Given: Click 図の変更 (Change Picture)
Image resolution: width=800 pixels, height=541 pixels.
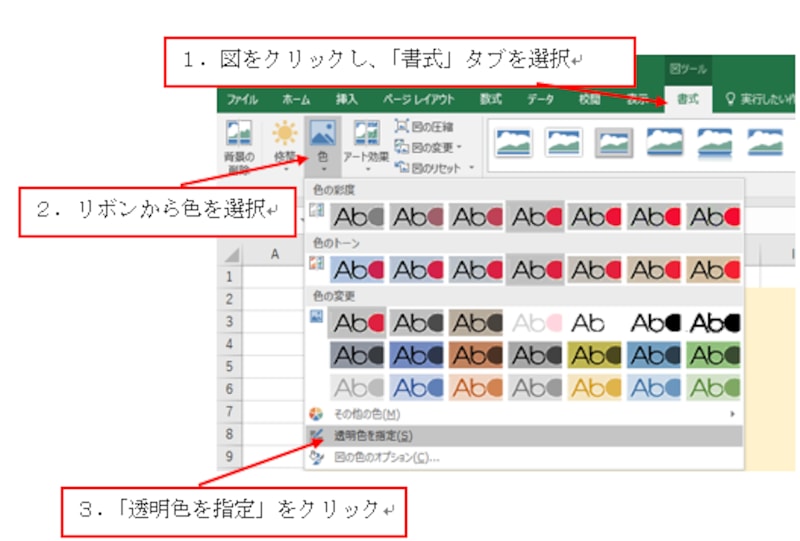Looking at the screenshot, I should coord(424,147).
